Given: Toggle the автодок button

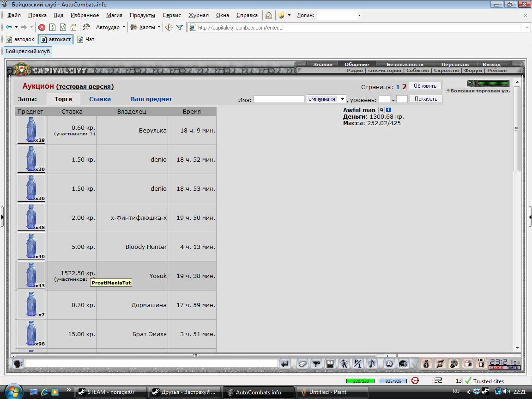Looking at the screenshot, I should [20, 39].
